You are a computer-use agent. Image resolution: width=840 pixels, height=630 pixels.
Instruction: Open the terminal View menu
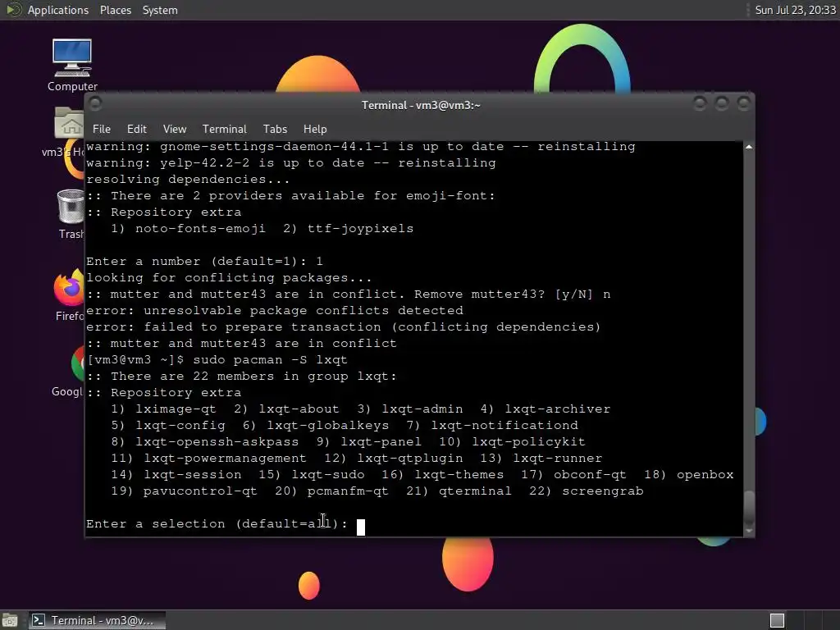175,129
